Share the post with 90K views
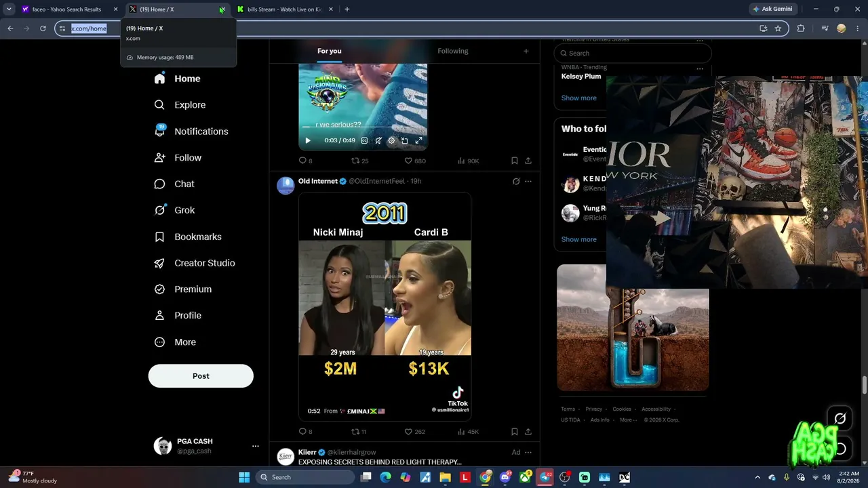The width and height of the screenshot is (868, 488). tap(528, 161)
